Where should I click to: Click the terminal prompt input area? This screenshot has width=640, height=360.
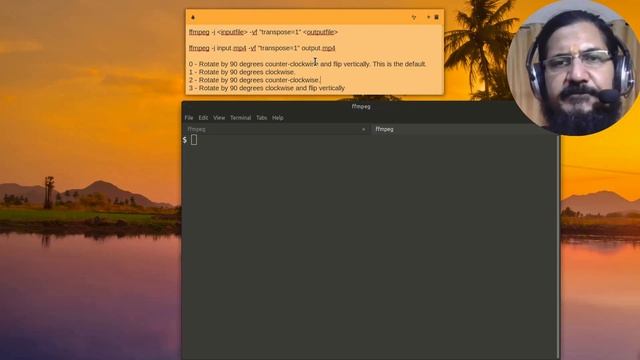click(194, 140)
